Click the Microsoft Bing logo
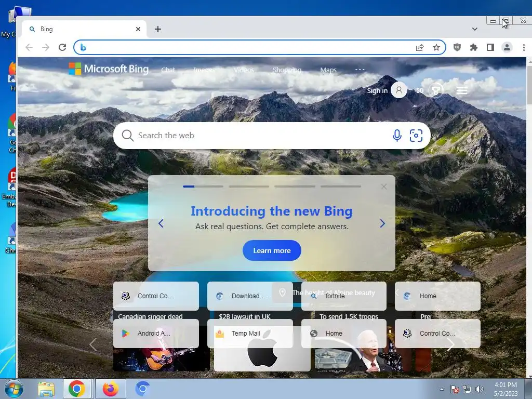The height and width of the screenshot is (399, 532). (x=109, y=69)
